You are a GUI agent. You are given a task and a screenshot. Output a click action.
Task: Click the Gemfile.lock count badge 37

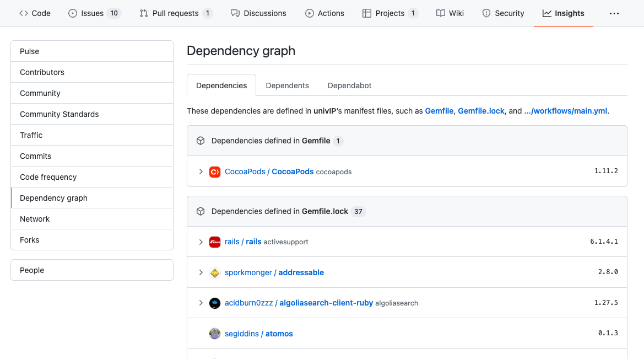tap(358, 211)
